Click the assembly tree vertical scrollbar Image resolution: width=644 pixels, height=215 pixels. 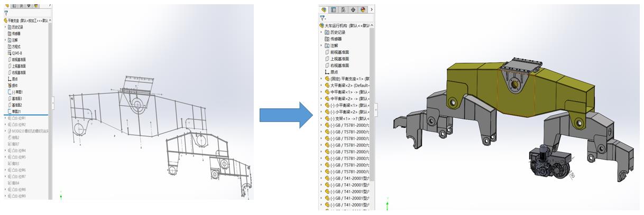click(372, 106)
